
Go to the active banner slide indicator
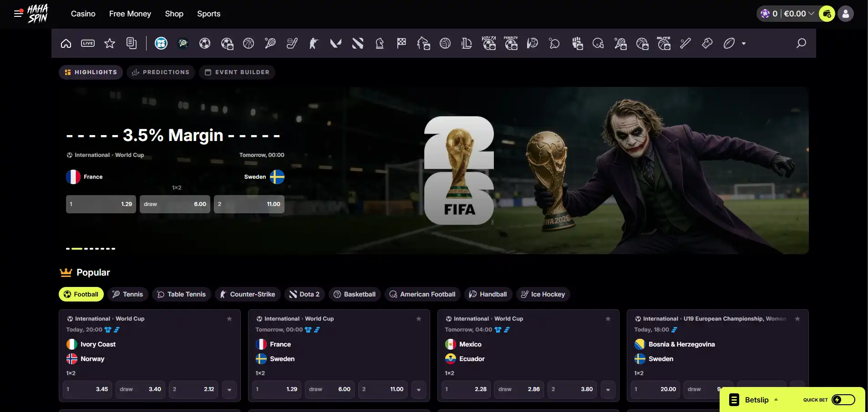77,249
